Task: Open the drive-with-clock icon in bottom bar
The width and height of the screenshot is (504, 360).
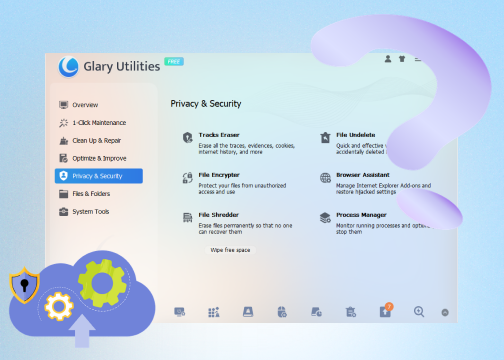Action: click(x=316, y=312)
